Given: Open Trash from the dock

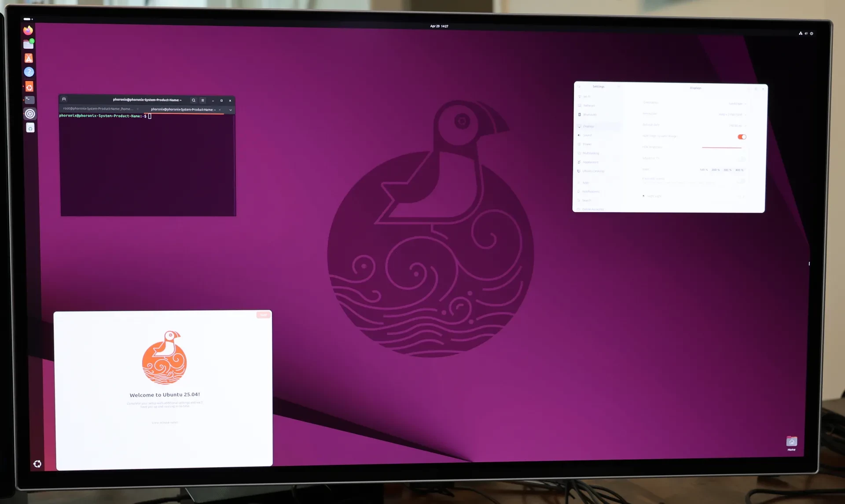Looking at the screenshot, I should click(30, 128).
